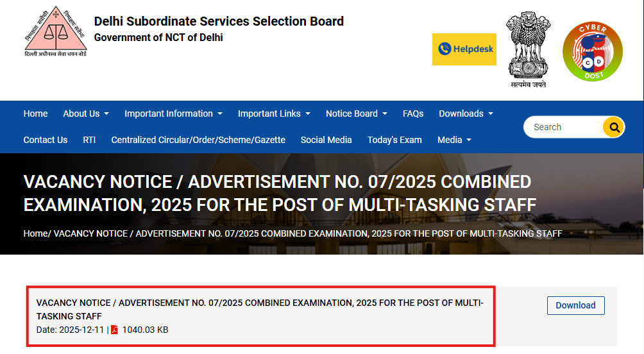The width and height of the screenshot is (644, 354).
Task: Expand the Downloads menu
Action: click(x=466, y=114)
